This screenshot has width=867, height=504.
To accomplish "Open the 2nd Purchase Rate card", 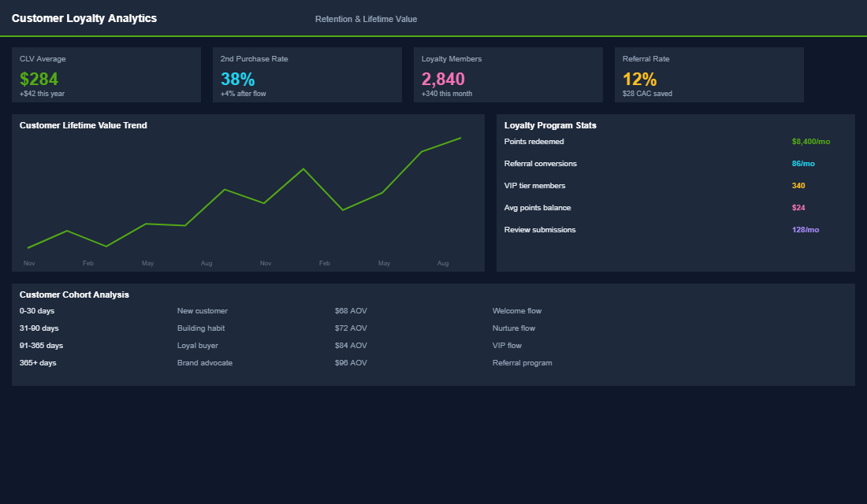I will pyautogui.click(x=307, y=75).
